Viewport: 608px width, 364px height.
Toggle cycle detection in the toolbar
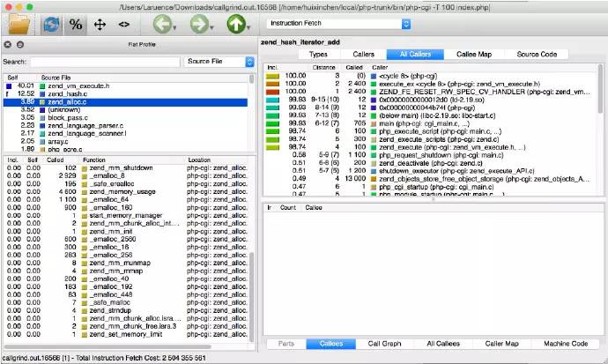tap(51, 24)
